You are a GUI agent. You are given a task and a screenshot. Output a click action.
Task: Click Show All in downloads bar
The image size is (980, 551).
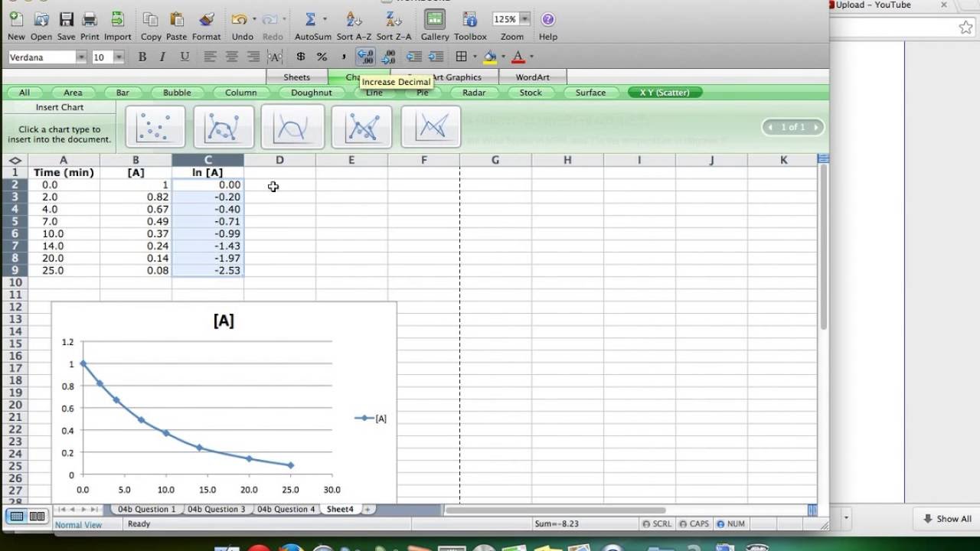(947, 518)
